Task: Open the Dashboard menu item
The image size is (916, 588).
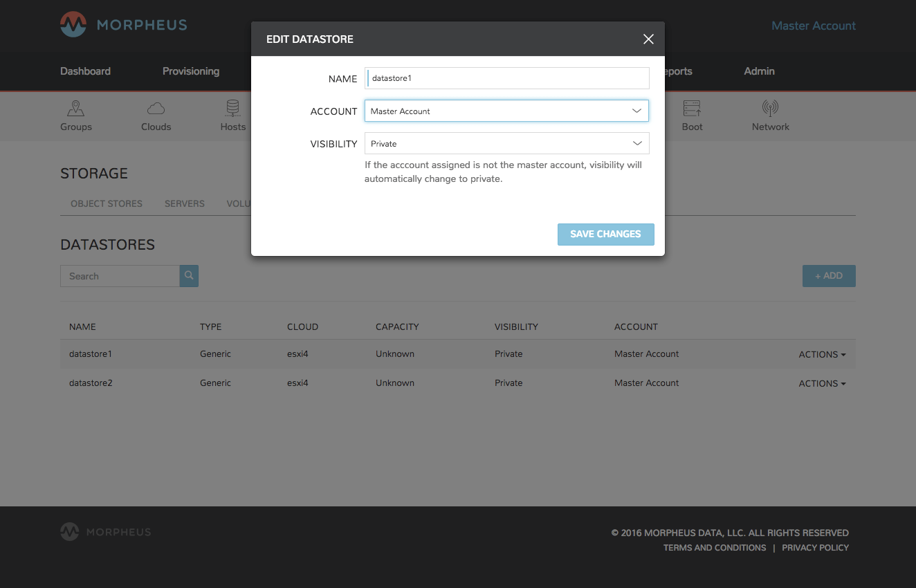Action: [85, 71]
